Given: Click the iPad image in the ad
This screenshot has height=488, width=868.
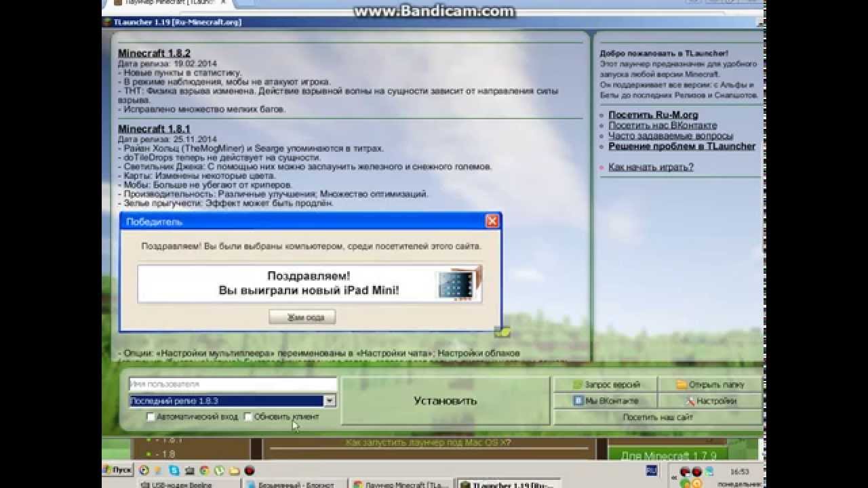Looking at the screenshot, I should tap(458, 283).
